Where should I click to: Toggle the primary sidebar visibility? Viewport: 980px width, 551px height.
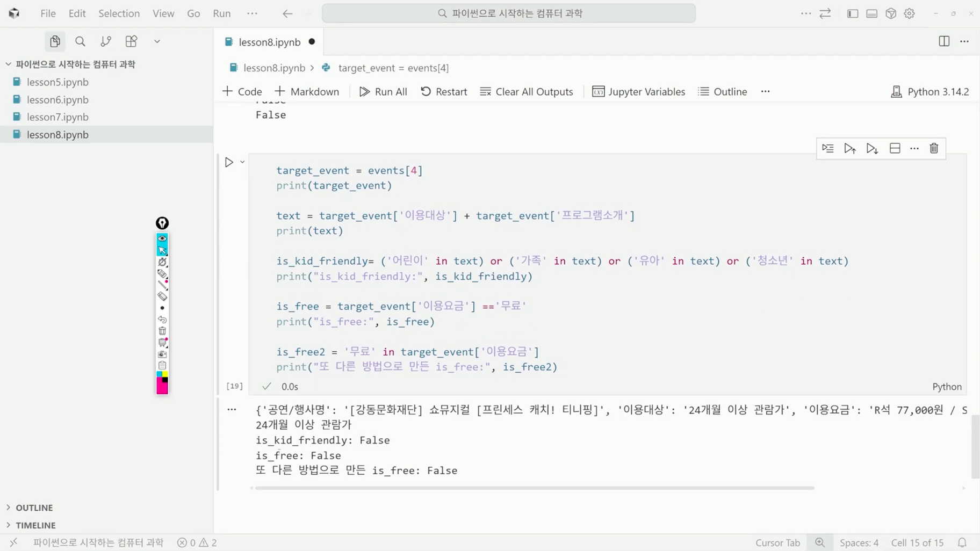tap(853, 13)
